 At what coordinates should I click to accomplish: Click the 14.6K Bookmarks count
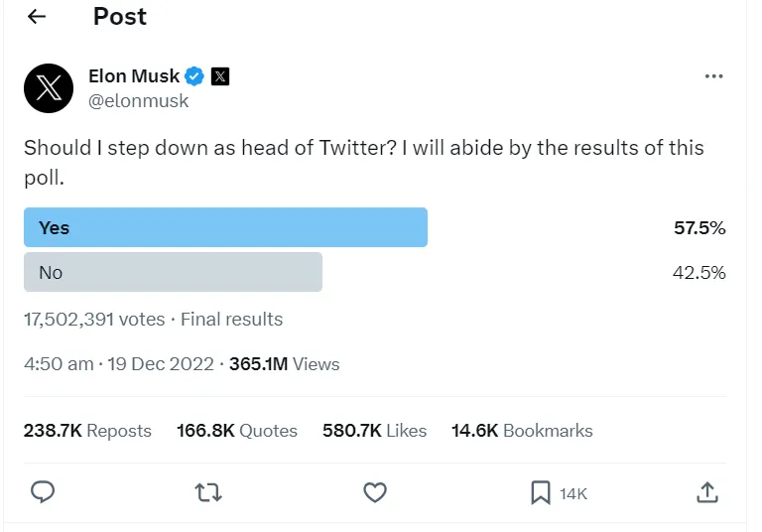(522, 431)
